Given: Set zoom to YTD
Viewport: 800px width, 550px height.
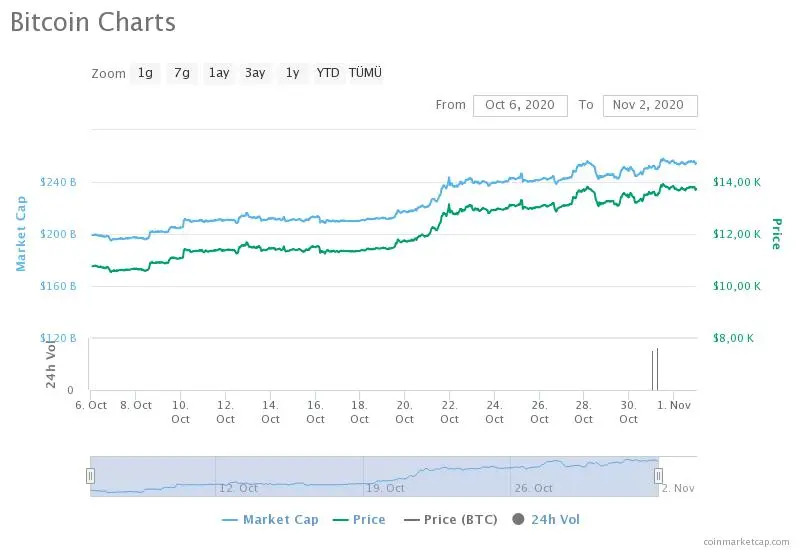Looking at the screenshot, I should [x=328, y=73].
